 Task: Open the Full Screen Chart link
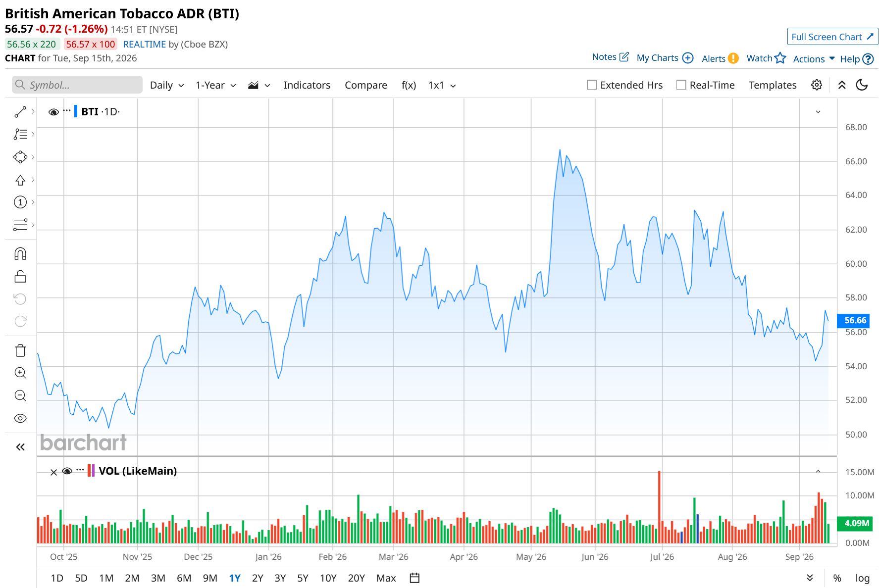[832, 37]
